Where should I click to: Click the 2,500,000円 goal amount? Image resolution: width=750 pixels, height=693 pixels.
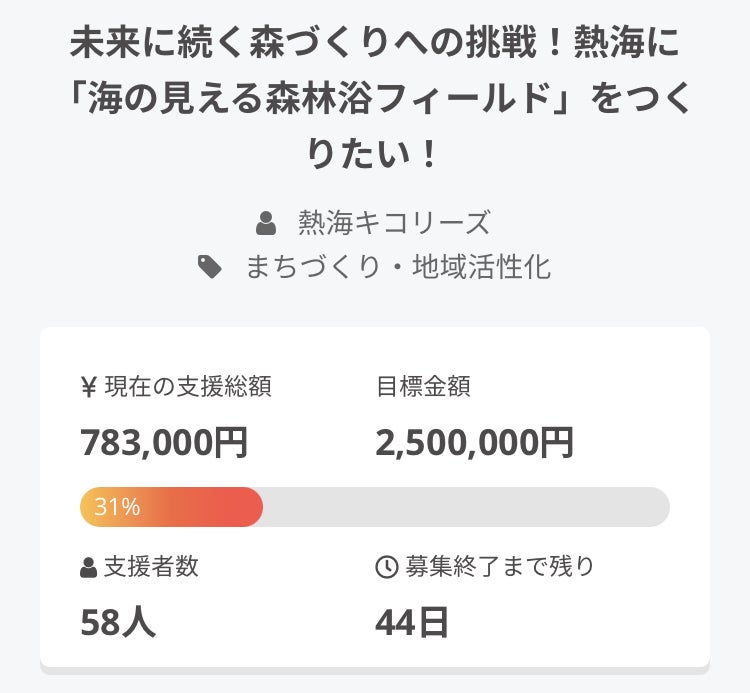(x=474, y=441)
